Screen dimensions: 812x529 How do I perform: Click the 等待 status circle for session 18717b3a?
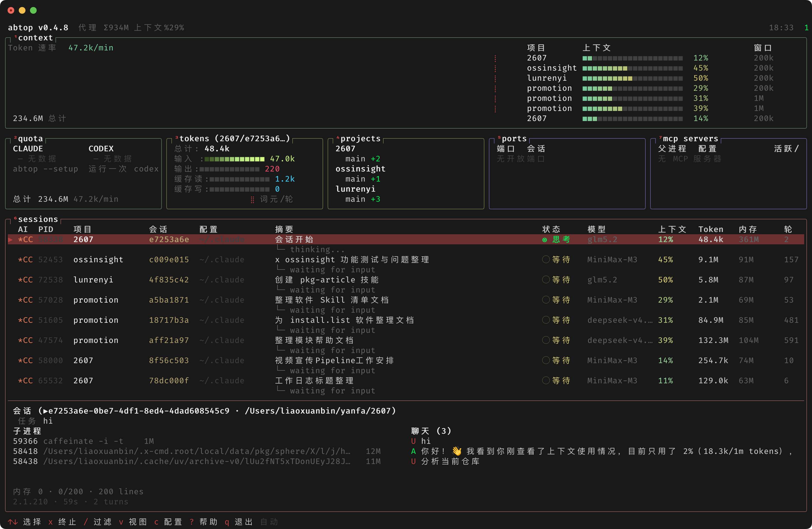pos(545,320)
